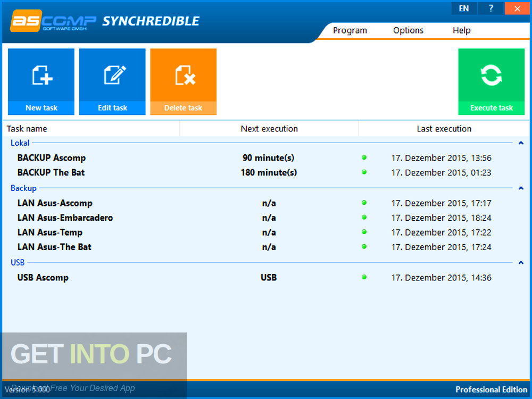
Task: Sort by Last execution column header
Action: (x=444, y=129)
